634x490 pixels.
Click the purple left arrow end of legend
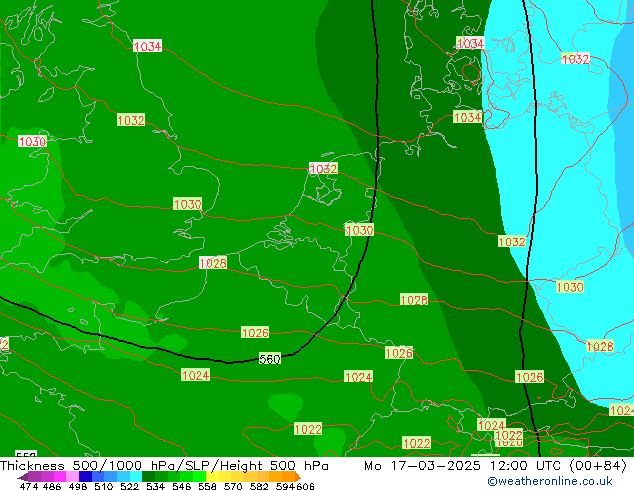[x=23, y=477]
